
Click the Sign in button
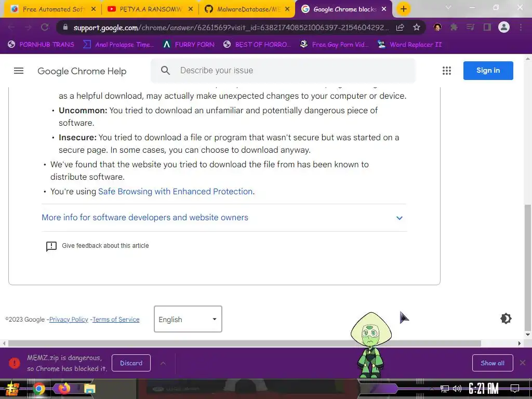[488, 71]
